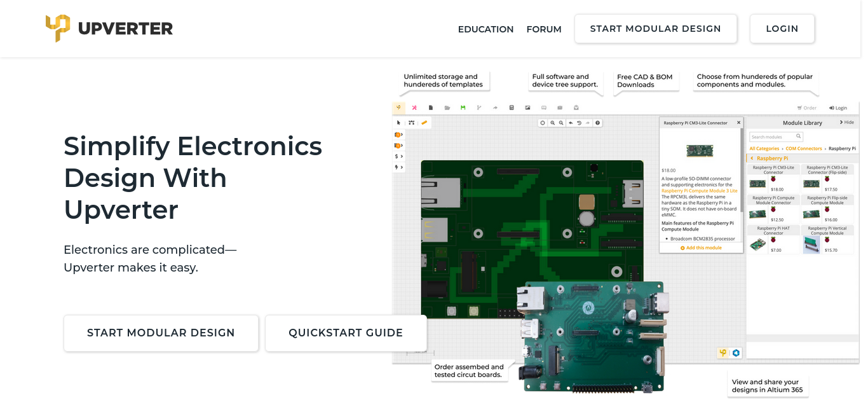Viewport: 868px width, 414px height.
Task: Undo the last action with the left arrow
Action: click(571, 123)
